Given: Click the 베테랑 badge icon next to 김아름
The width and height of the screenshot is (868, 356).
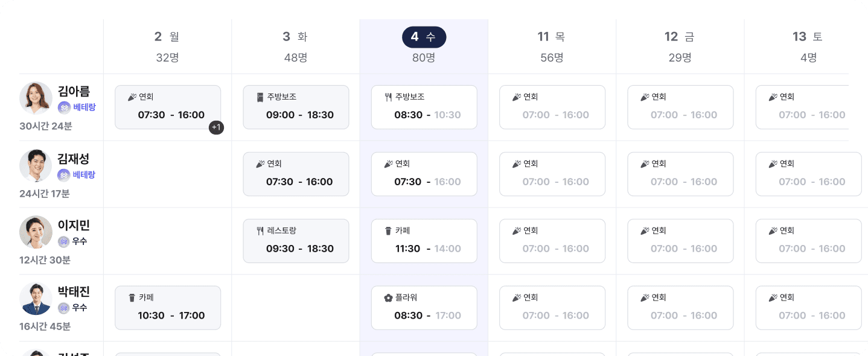Looking at the screenshot, I should (x=64, y=107).
